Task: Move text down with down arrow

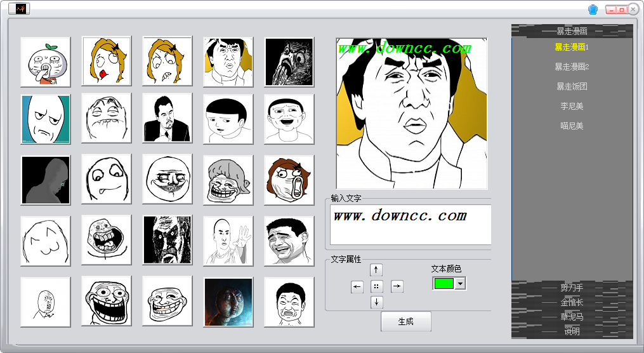Action: coord(376,302)
